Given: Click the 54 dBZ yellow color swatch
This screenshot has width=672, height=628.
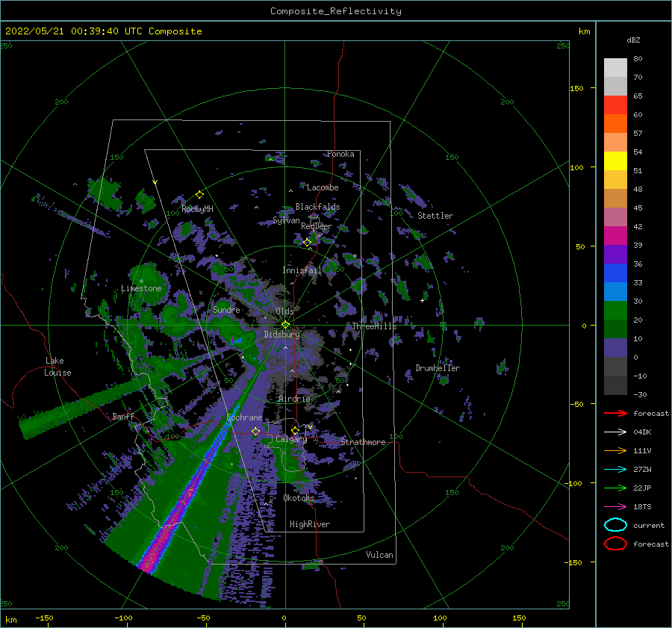Looking at the screenshot, I should [615, 161].
